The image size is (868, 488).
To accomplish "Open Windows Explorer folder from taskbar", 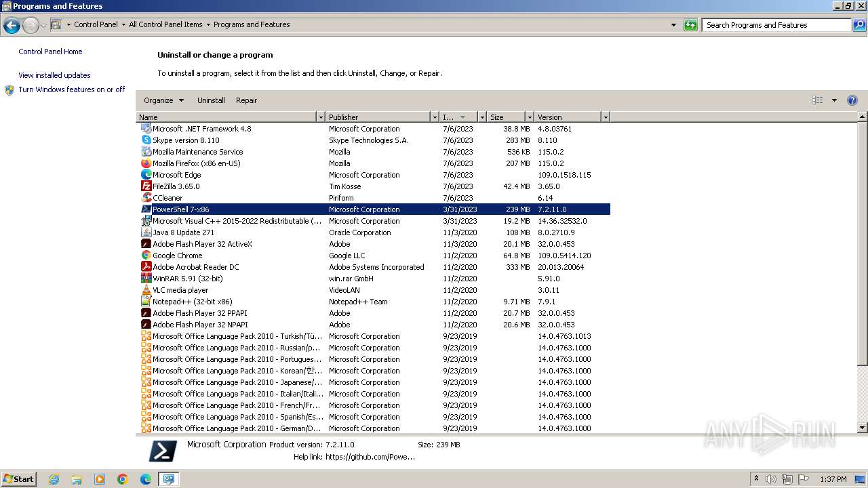I will pyautogui.click(x=77, y=479).
